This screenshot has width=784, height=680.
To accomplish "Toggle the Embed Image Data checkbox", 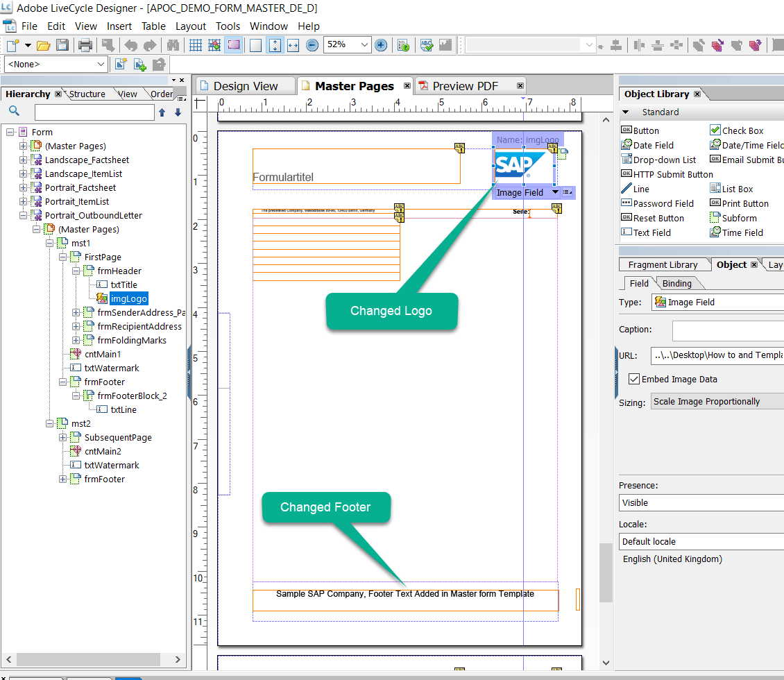I will 633,379.
